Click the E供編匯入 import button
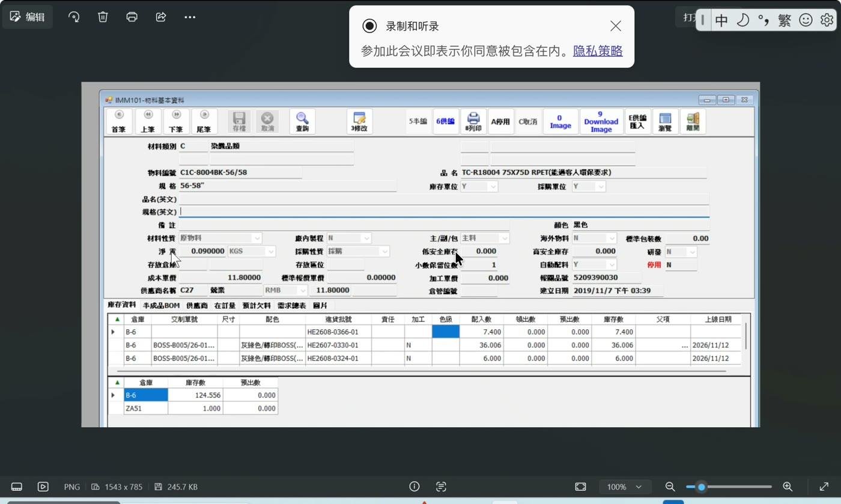The width and height of the screenshot is (841, 504). [637, 121]
